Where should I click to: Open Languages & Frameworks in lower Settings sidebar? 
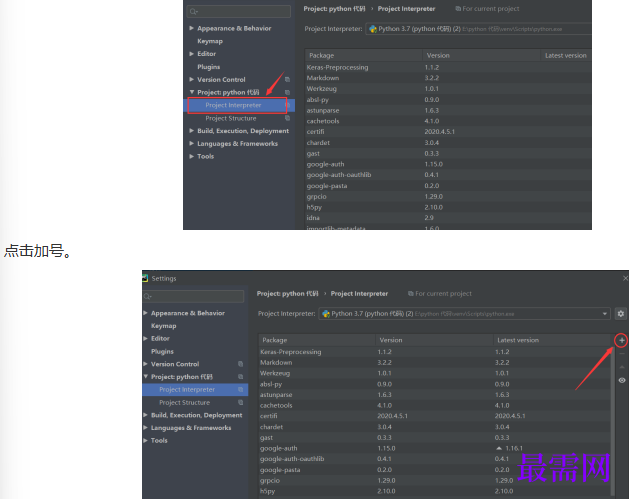(191, 428)
